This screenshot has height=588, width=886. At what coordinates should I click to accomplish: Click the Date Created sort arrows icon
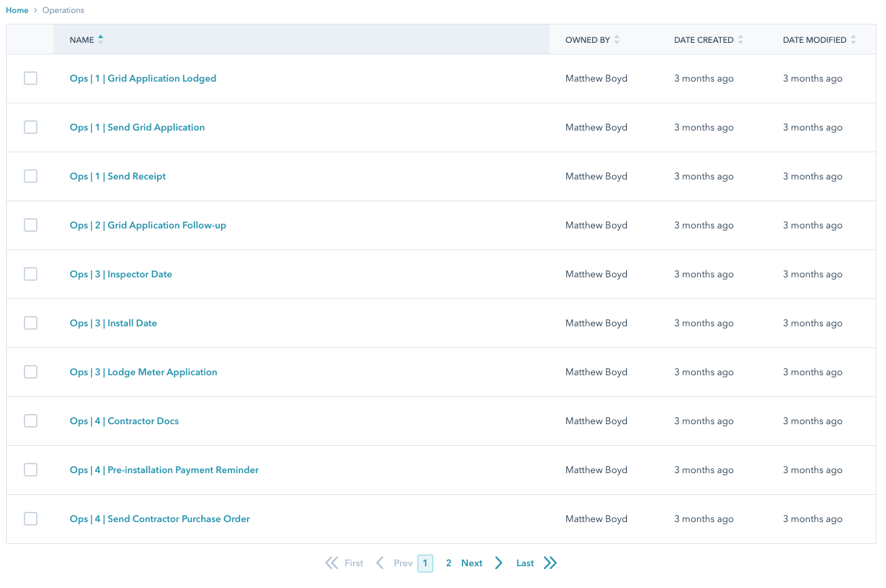(x=740, y=40)
